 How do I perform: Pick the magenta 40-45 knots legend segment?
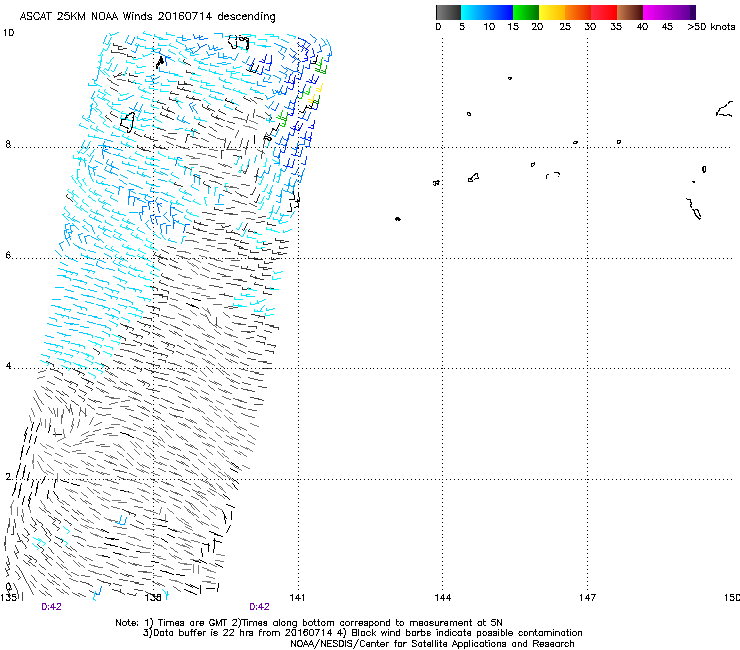point(656,12)
